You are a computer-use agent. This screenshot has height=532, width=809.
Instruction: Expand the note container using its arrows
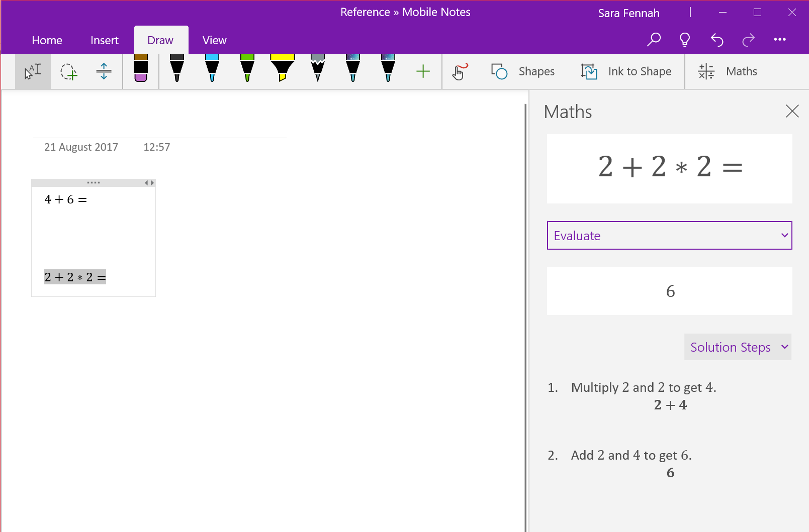pos(148,182)
